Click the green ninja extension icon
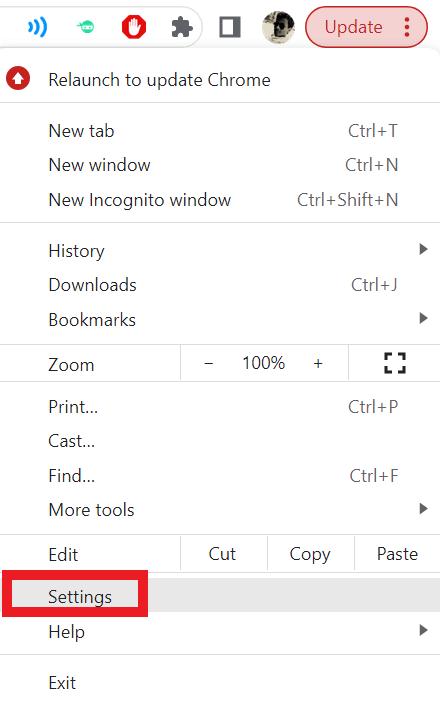 pyautogui.click(x=85, y=27)
